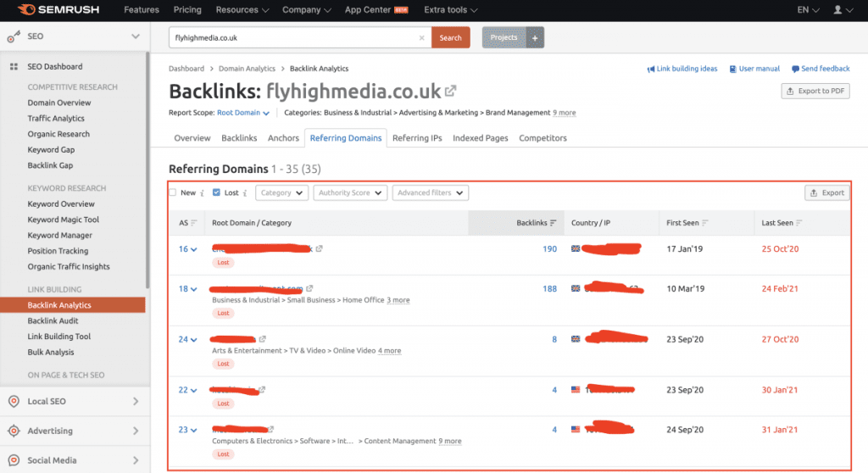Click the Social Media icon in sidebar
Screen dimensions: 868x473
pyautogui.click(x=14, y=460)
